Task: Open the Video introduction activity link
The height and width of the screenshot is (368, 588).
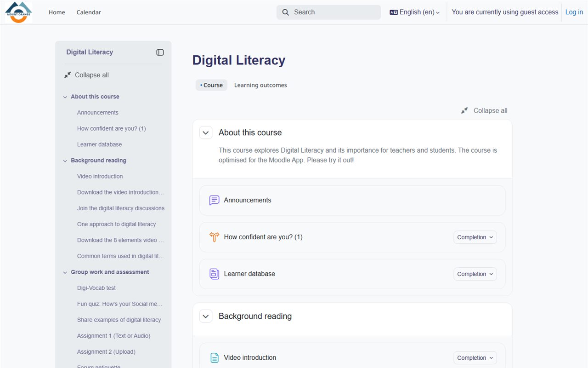Action: point(250,357)
